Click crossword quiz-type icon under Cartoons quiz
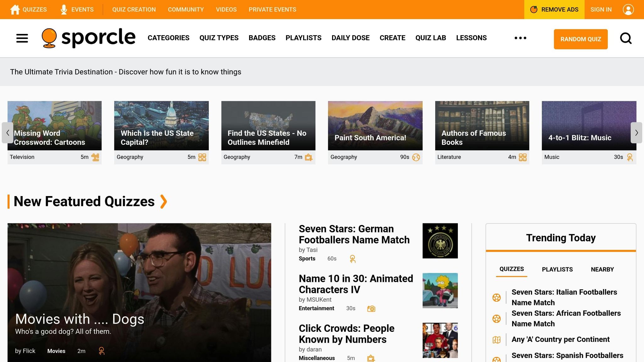Viewport: 644px width, 362px height. 95,157
